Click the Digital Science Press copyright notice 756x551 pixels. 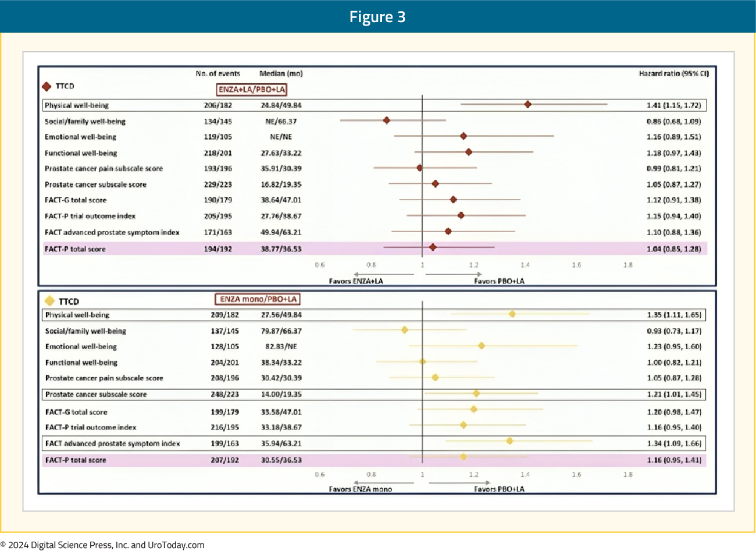tap(102, 545)
